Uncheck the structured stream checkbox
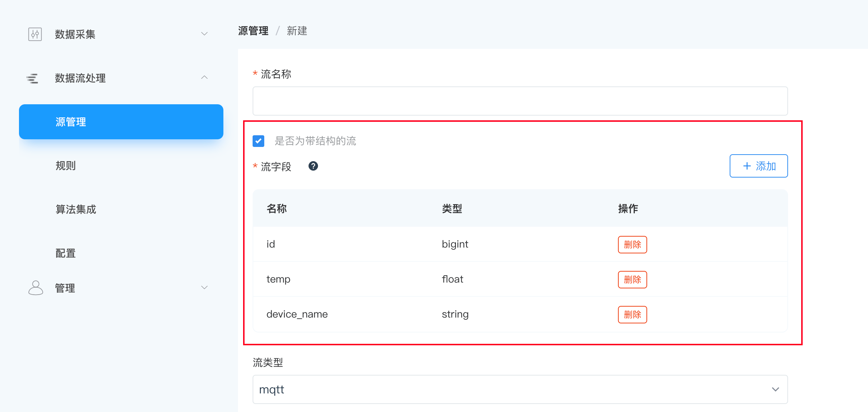Viewport: 868px width, 412px height. tap(258, 141)
